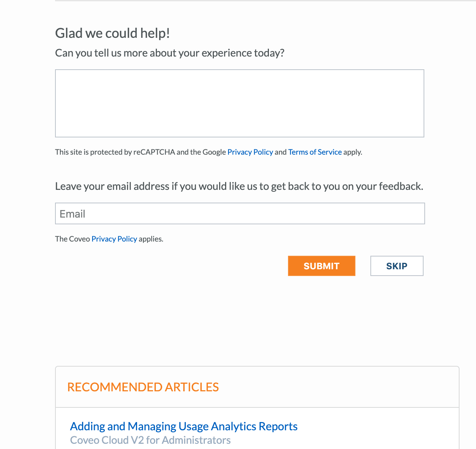The height and width of the screenshot is (449, 476).
Task: Click the Glad we could help heading
Action: 112,33
